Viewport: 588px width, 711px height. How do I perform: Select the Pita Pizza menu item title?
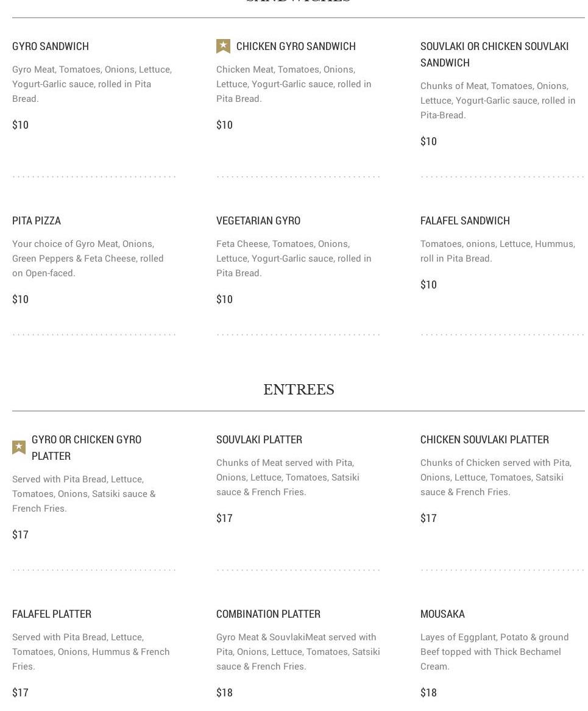(x=37, y=221)
